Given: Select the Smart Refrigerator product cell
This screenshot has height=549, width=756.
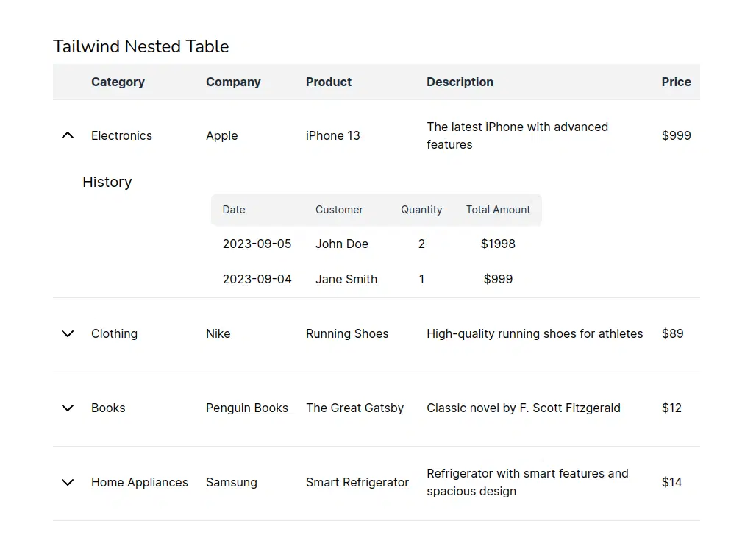Looking at the screenshot, I should tap(357, 482).
